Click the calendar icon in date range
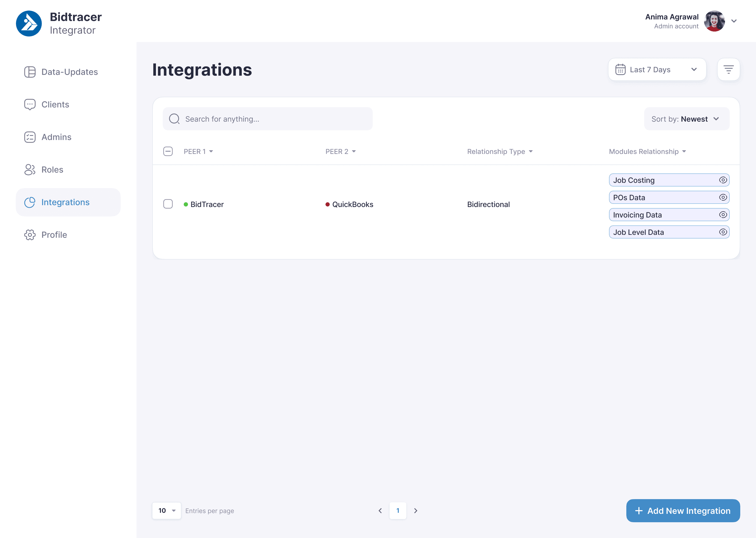The width and height of the screenshot is (756, 538). point(620,70)
